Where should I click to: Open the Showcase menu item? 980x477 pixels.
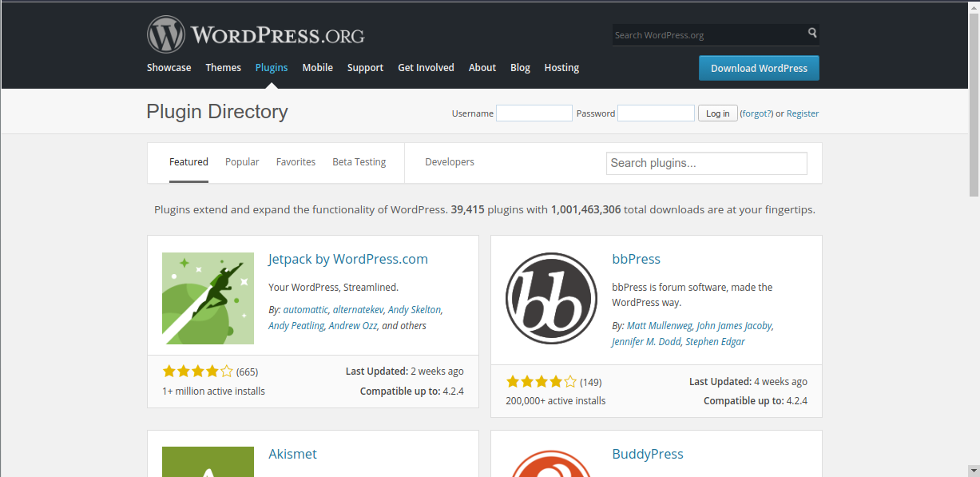pyautogui.click(x=169, y=68)
